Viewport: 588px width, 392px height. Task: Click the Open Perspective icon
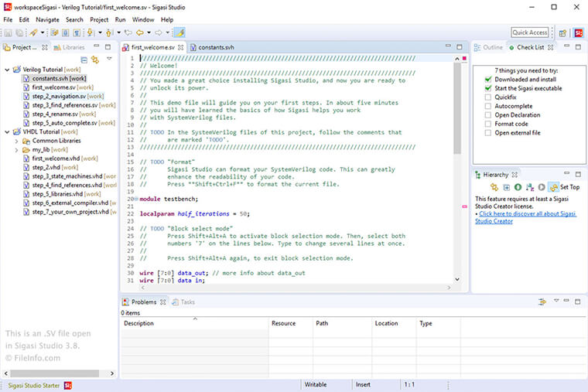[562, 32]
